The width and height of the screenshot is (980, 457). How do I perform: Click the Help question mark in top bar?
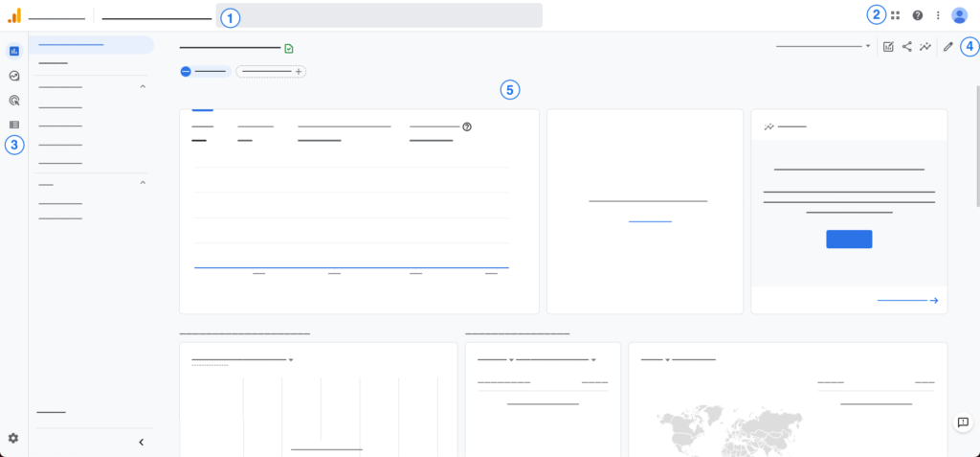(x=918, y=15)
